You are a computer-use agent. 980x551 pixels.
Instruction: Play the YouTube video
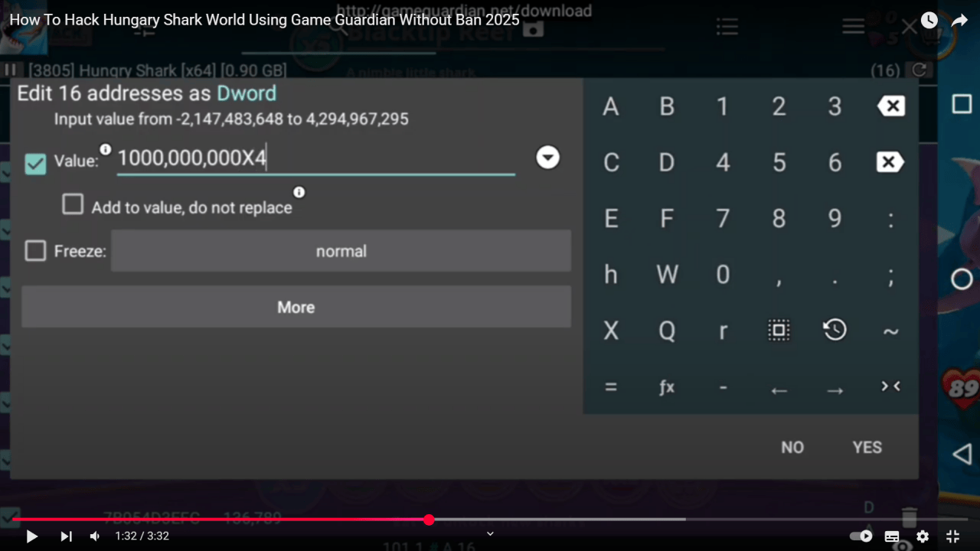(32, 536)
